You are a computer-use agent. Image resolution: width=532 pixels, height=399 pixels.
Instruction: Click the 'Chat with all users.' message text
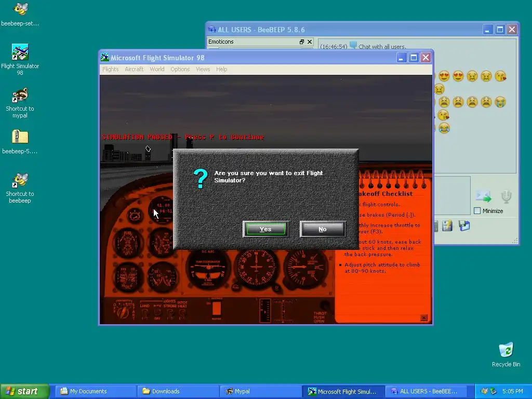(x=382, y=47)
